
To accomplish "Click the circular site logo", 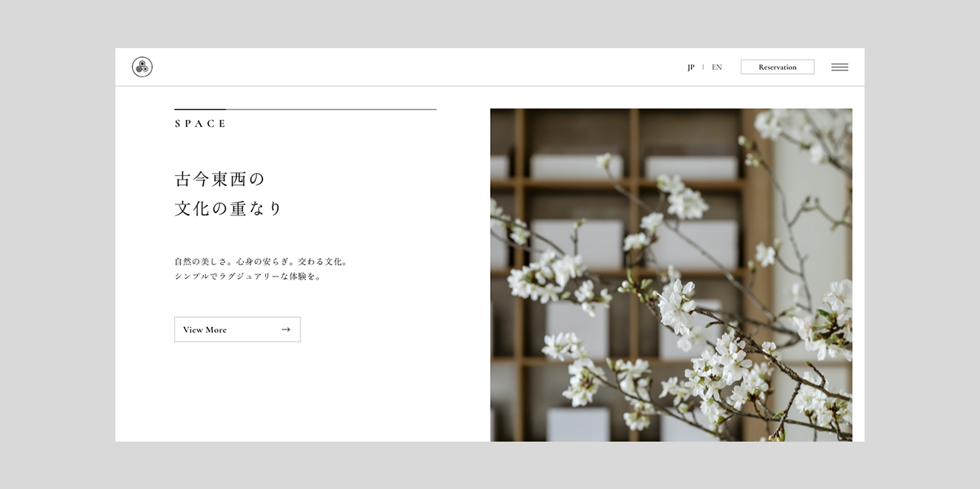I will pos(142,67).
